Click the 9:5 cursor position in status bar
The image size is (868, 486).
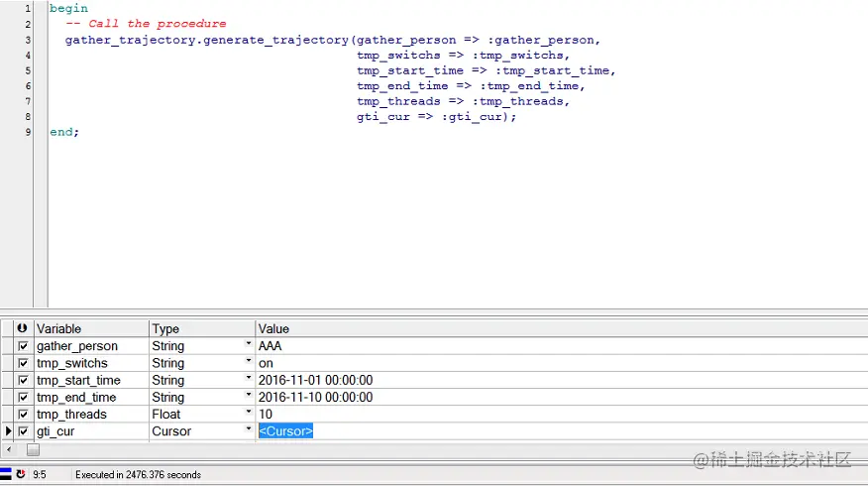[40, 474]
